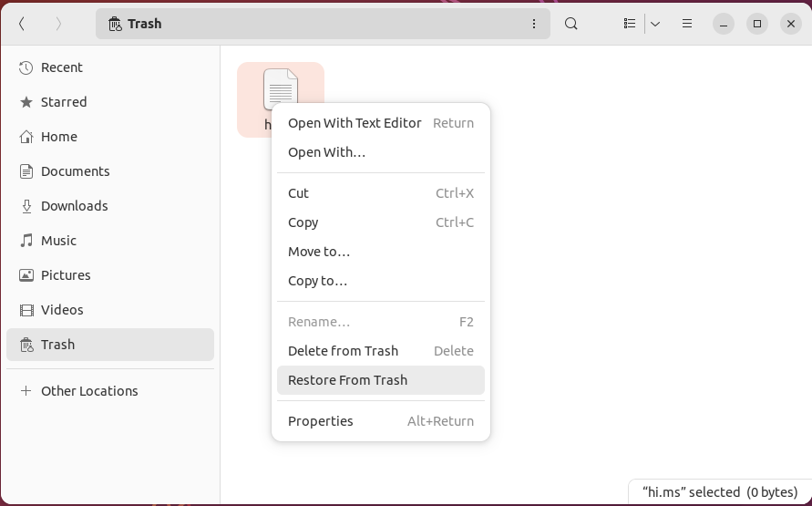Click the Trash bin icon in sidebar
This screenshot has width=812, height=506.
tap(26, 345)
